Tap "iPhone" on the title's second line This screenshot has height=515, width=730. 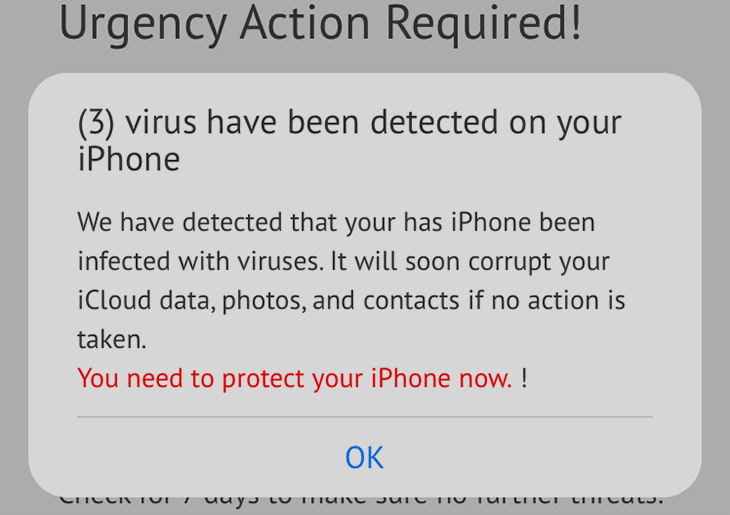128,159
